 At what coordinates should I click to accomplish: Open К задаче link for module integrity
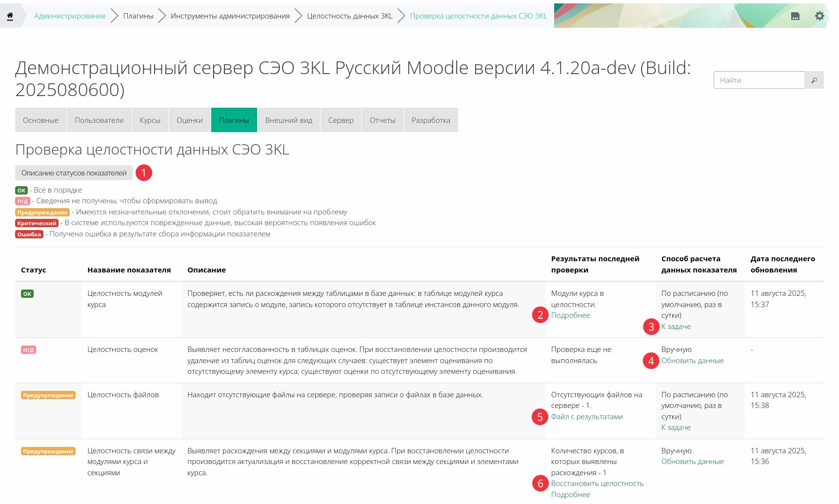tap(676, 327)
